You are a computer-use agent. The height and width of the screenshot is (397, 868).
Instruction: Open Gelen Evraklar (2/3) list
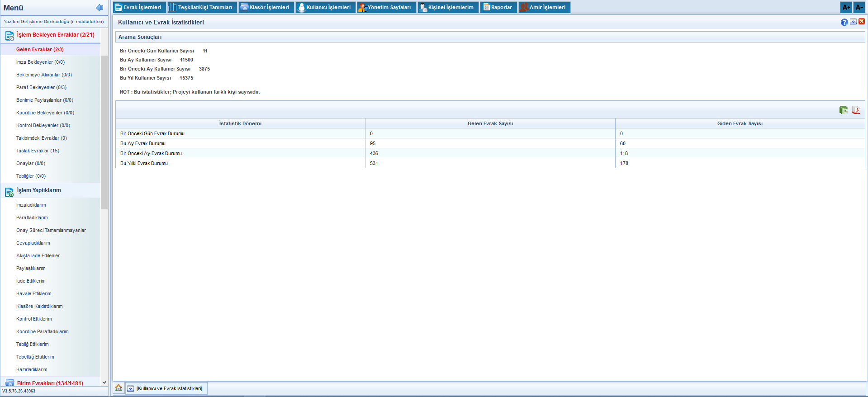tap(40, 49)
